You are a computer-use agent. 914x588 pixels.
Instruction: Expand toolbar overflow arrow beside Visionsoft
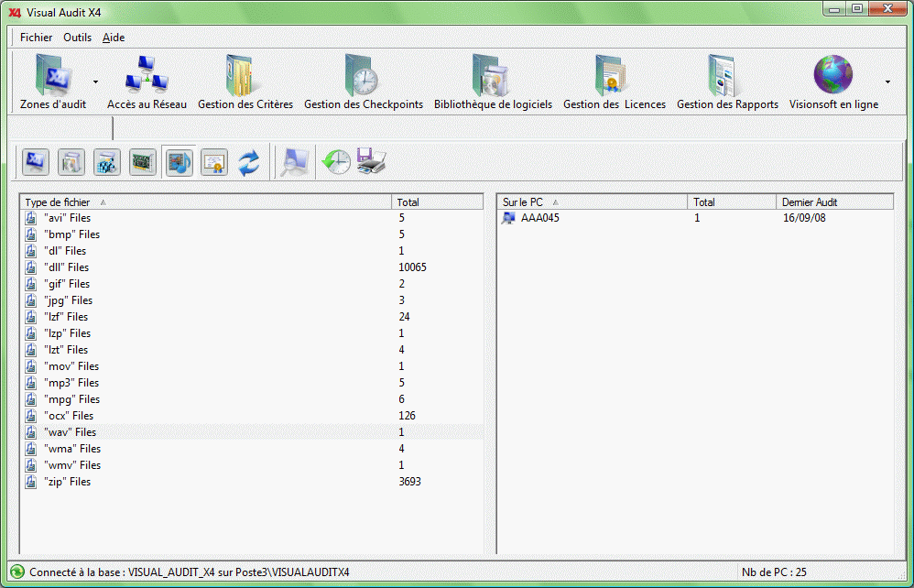[887, 82]
